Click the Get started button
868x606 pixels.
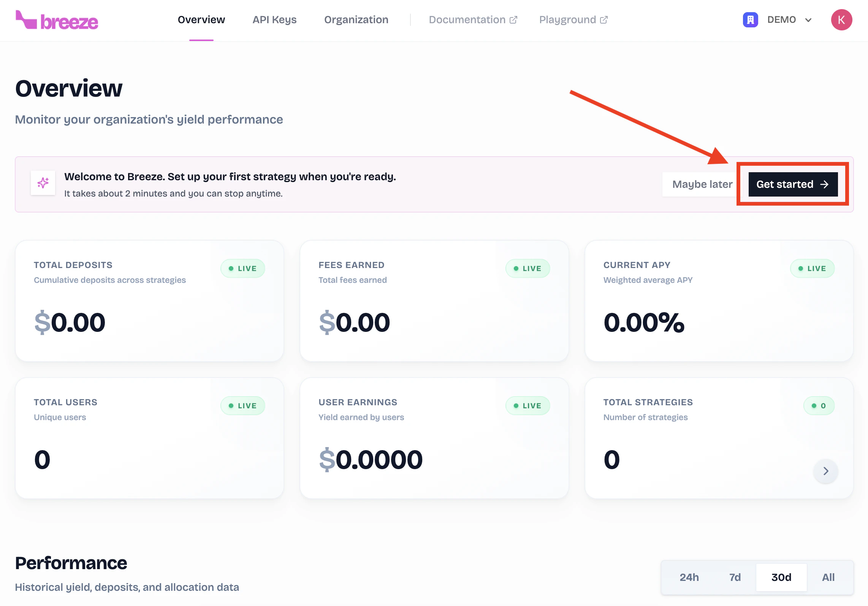[793, 184]
